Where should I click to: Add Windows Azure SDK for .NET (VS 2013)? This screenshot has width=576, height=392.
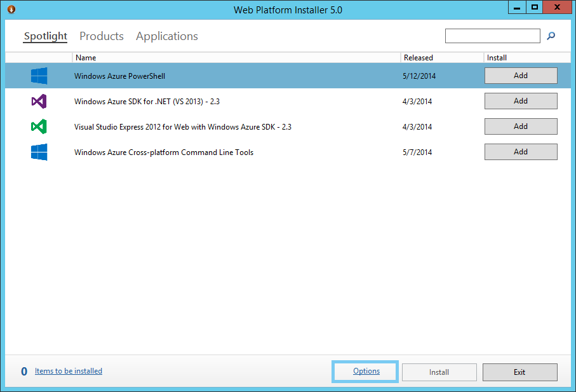(521, 101)
